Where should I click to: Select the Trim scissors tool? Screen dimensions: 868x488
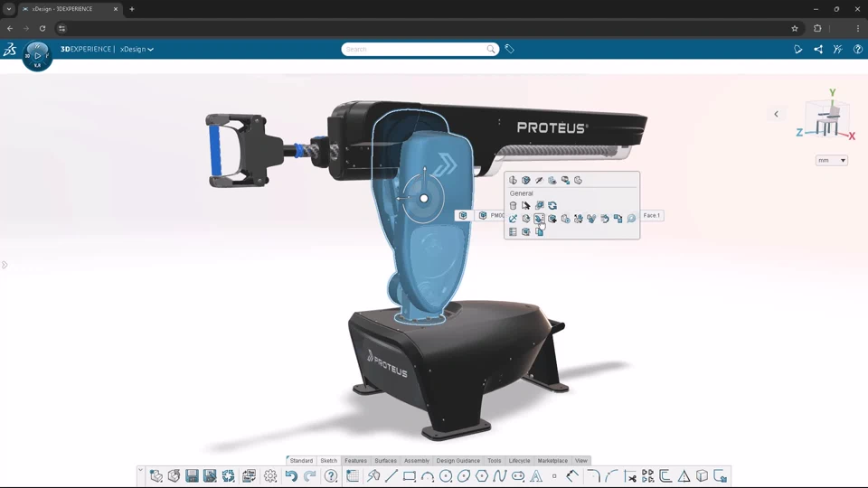(x=630, y=476)
